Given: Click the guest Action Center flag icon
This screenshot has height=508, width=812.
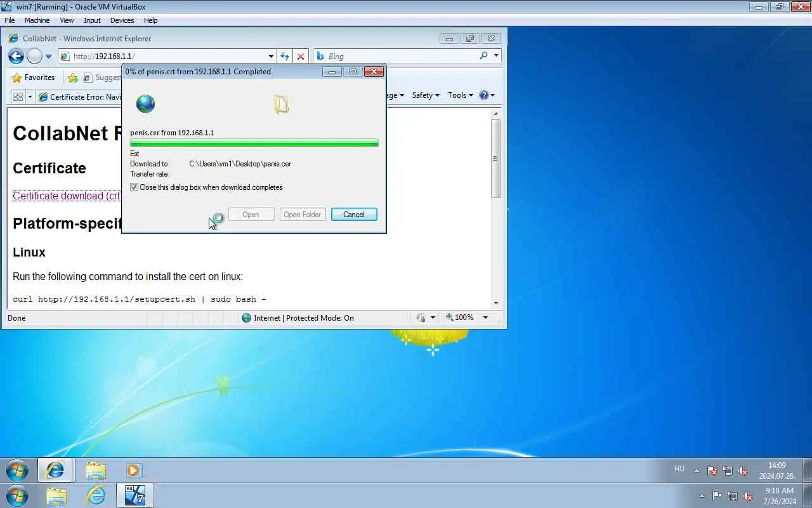Looking at the screenshot, I should point(712,471).
